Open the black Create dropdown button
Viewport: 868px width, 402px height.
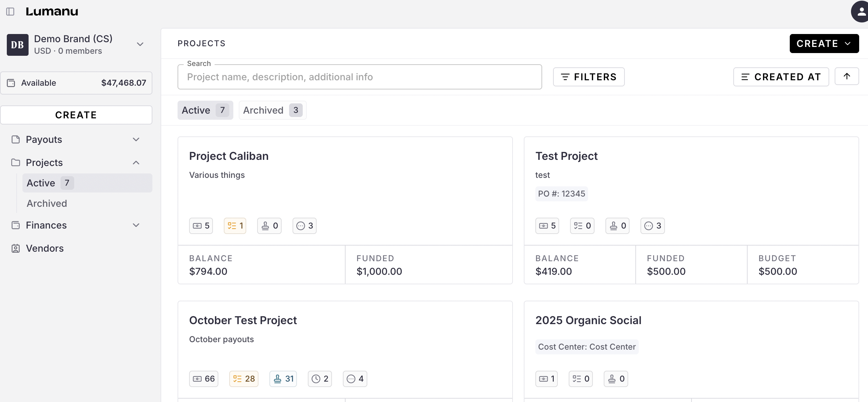tap(824, 44)
